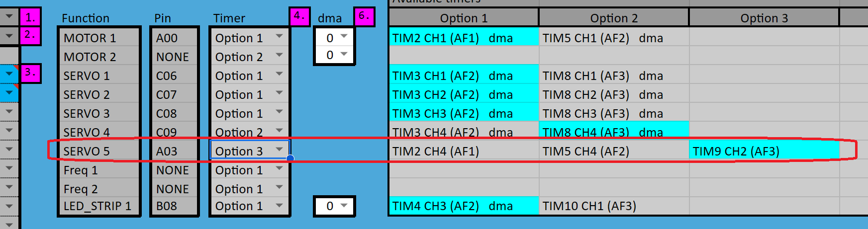The width and height of the screenshot is (868, 229).
Task: Open the dma dropdown for LED_STRIP 1
Action: click(344, 205)
